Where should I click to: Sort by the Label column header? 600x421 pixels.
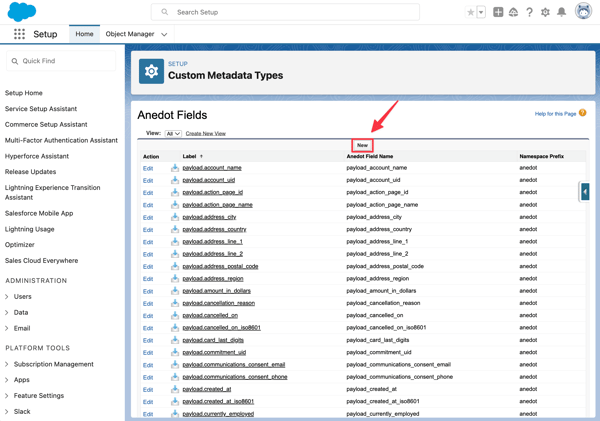coord(189,157)
